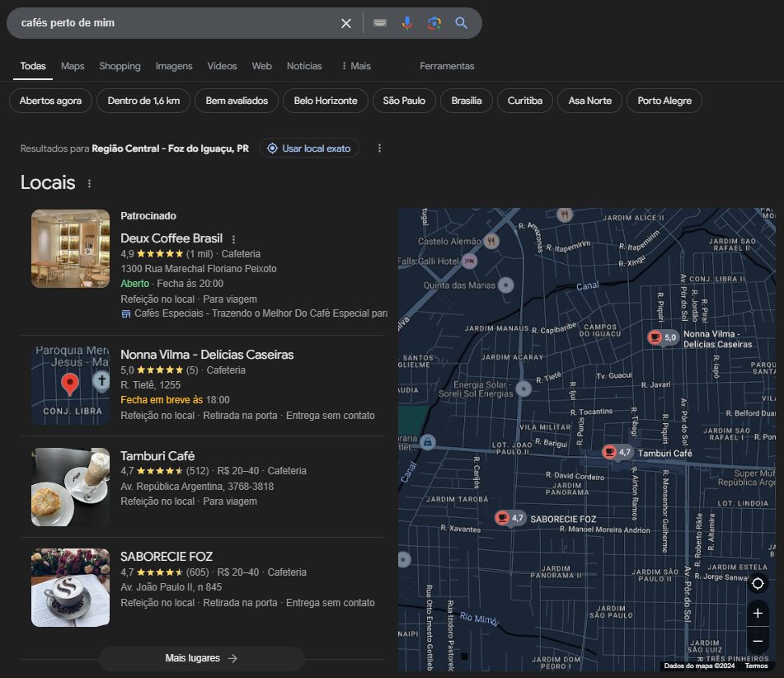Select the São Paulo chip
The height and width of the screenshot is (678, 784).
point(404,101)
